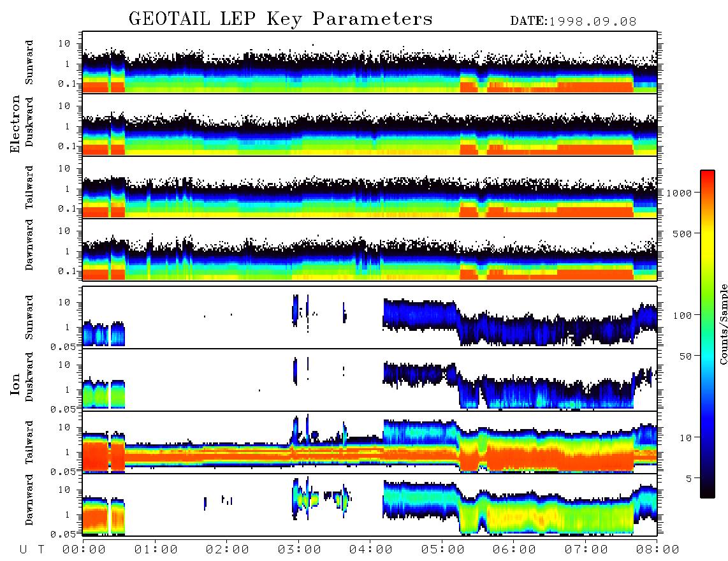Click the '07:00' time tick label
This screenshot has height=561, width=728.
(x=586, y=550)
